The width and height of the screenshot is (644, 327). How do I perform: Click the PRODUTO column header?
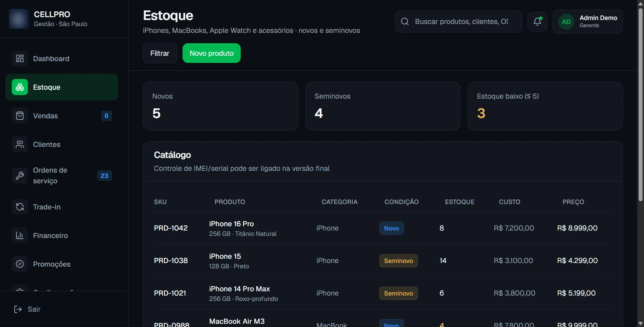click(x=230, y=202)
